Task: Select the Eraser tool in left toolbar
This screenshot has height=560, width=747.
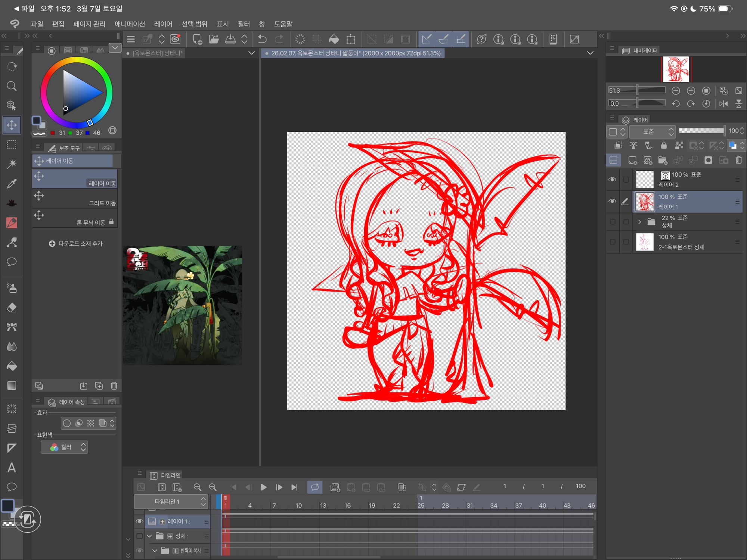Action: pyautogui.click(x=12, y=308)
